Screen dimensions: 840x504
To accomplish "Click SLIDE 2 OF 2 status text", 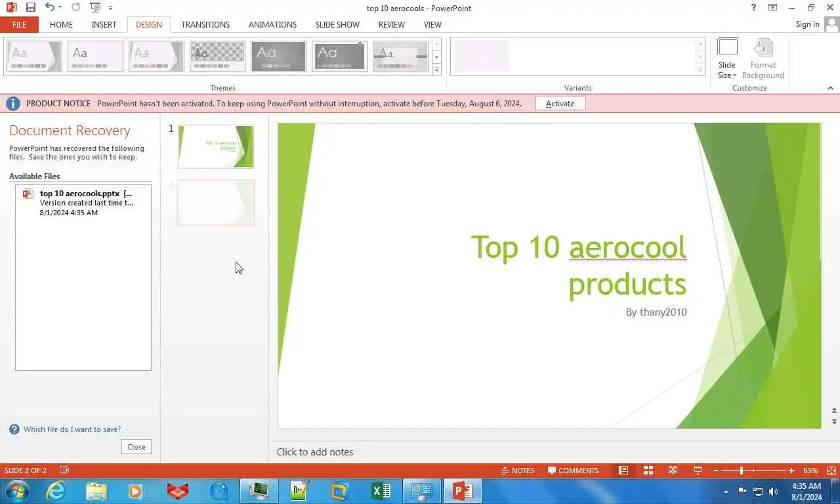I will point(26,471).
